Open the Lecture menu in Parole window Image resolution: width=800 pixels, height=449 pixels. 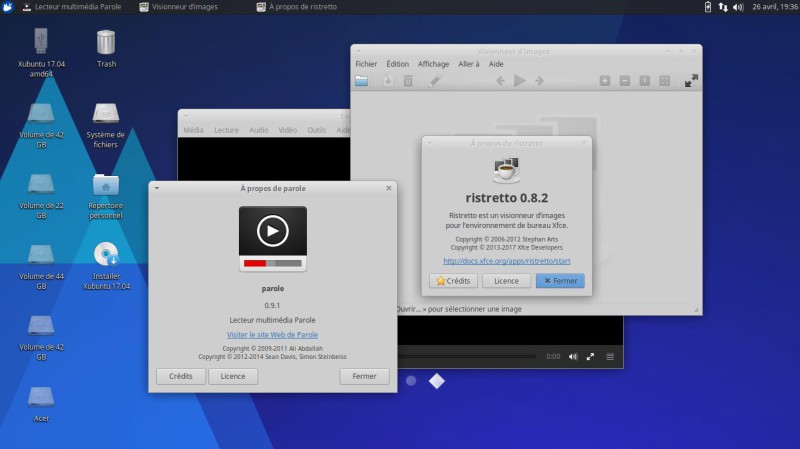tap(226, 130)
